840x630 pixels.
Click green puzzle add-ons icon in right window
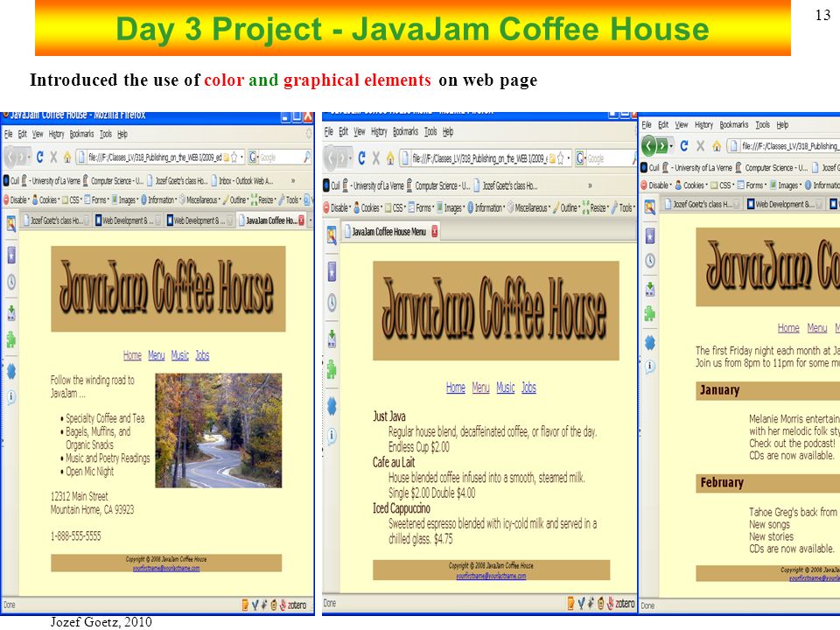coord(649,313)
